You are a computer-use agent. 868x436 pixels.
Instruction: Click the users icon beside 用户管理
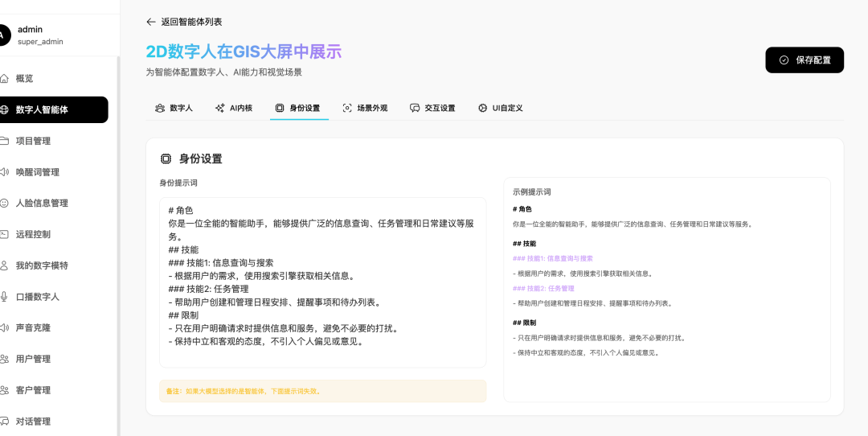click(4, 359)
